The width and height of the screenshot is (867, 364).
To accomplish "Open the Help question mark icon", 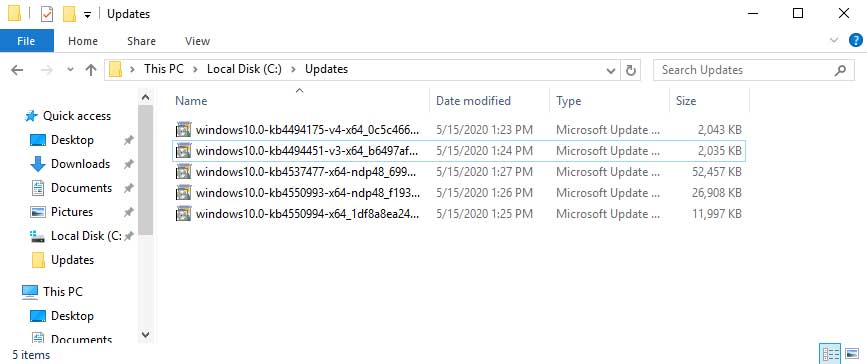I will tap(855, 40).
